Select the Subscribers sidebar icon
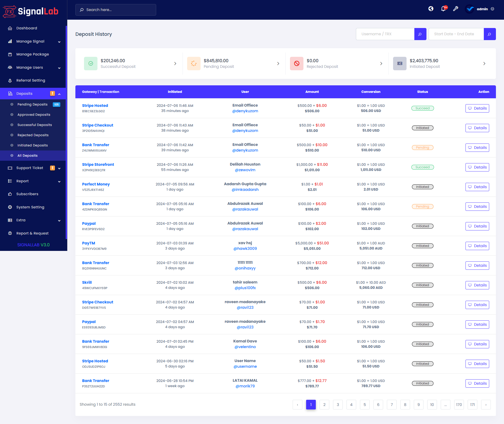 (x=10, y=194)
